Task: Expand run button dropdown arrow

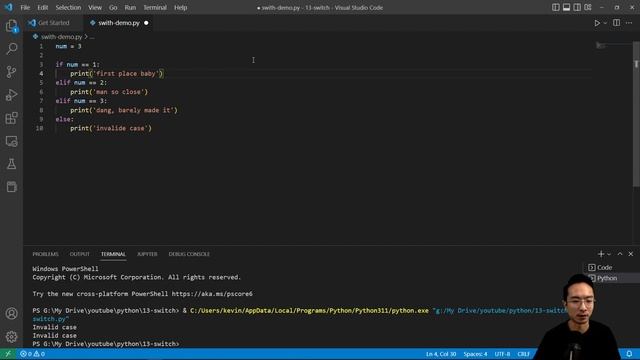Action: point(605,23)
